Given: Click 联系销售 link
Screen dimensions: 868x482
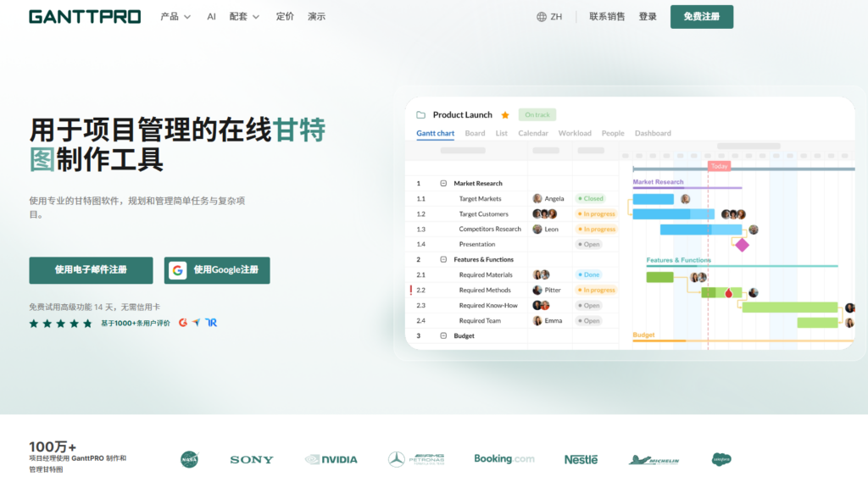Looking at the screenshot, I should pyautogui.click(x=607, y=17).
